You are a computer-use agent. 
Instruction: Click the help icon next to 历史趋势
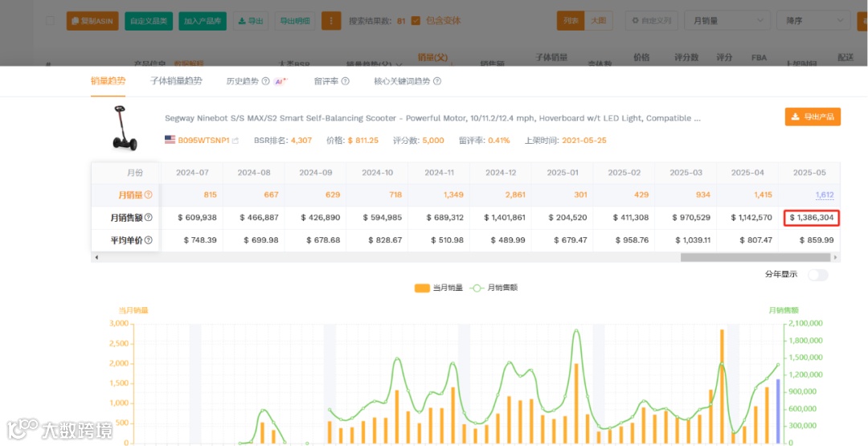pos(265,81)
